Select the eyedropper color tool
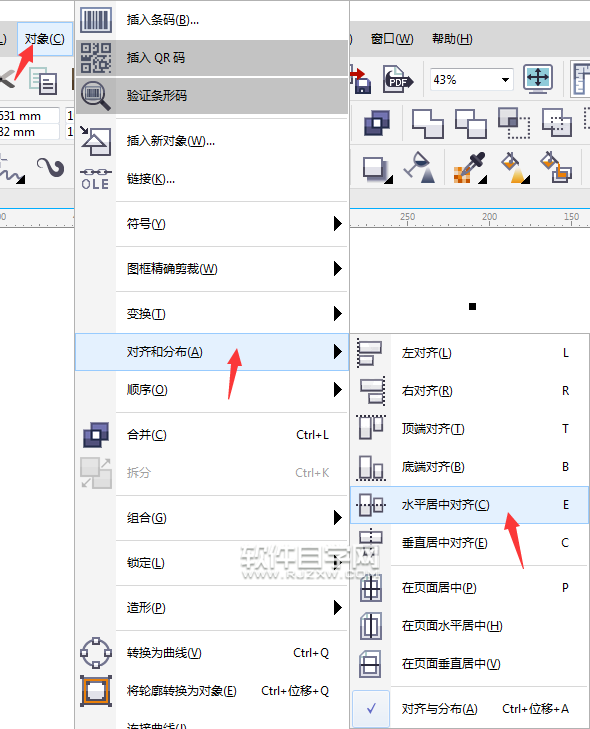Screen dimensions: 590x729 pos(469,167)
